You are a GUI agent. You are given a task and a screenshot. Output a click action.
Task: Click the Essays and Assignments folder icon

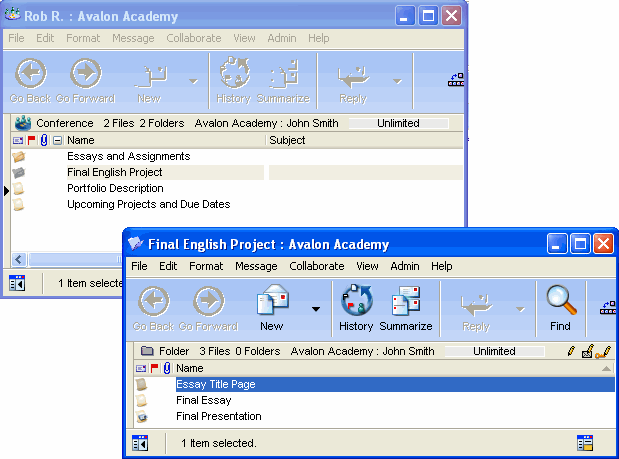(19, 157)
